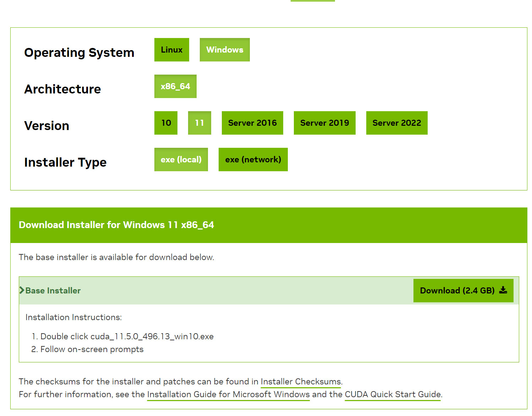
Task: Collapse the Base Installer chevron
Action: coord(22,290)
